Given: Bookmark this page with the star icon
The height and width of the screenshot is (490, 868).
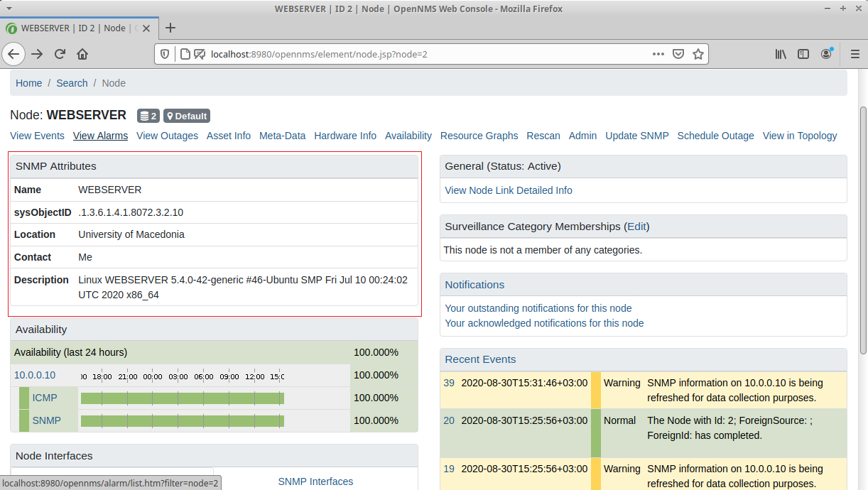Looking at the screenshot, I should tap(698, 54).
